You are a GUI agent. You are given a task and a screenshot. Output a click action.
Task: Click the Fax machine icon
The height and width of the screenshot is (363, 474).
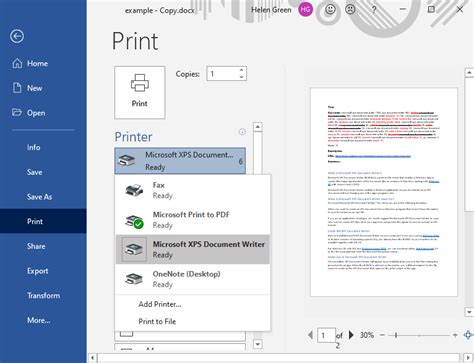pyautogui.click(x=134, y=190)
